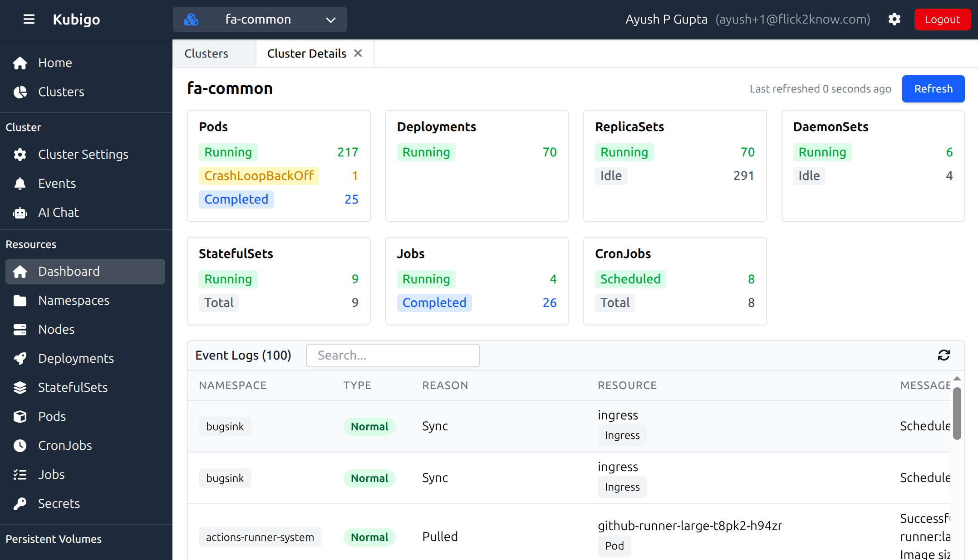The width and height of the screenshot is (978, 560).
Task: Open Clusters in sidebar
Action: click(85, 92)
